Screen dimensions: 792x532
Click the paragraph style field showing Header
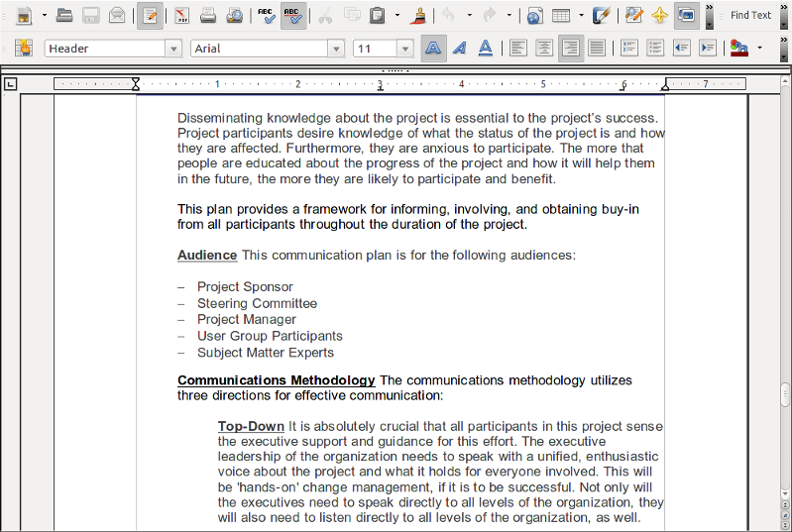(x=105, y=49)
